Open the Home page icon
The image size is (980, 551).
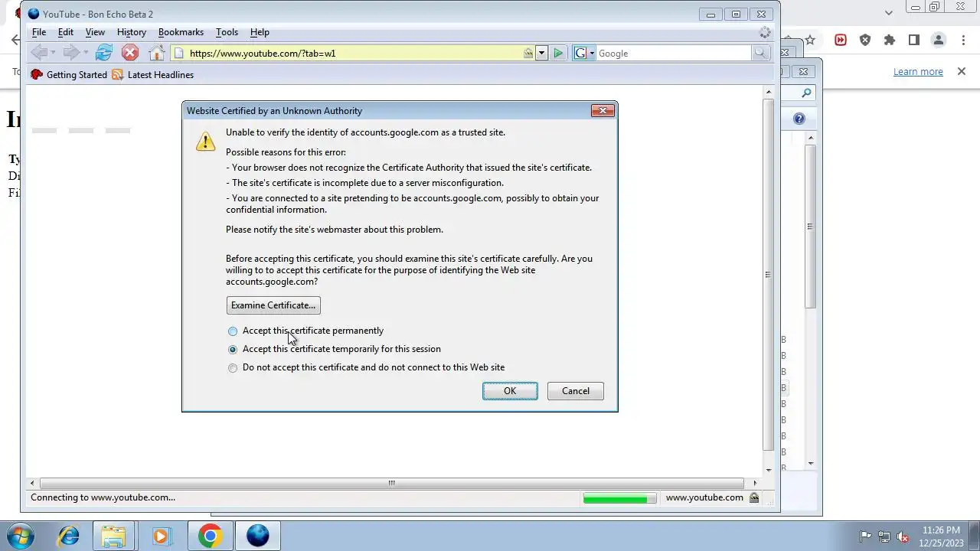(156, 53)
